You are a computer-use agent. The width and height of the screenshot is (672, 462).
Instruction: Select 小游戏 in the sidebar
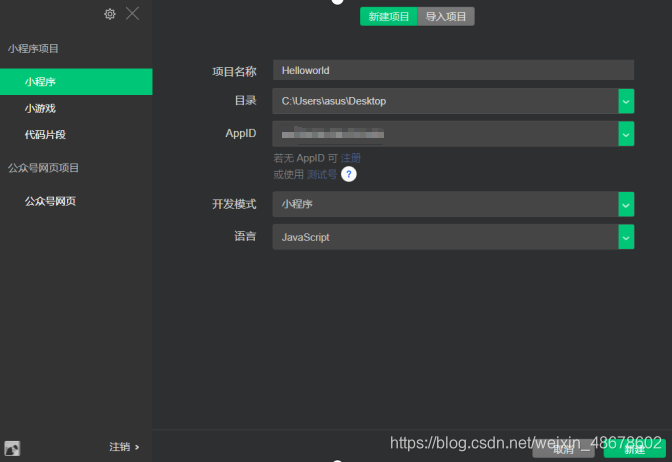[40, 108]
